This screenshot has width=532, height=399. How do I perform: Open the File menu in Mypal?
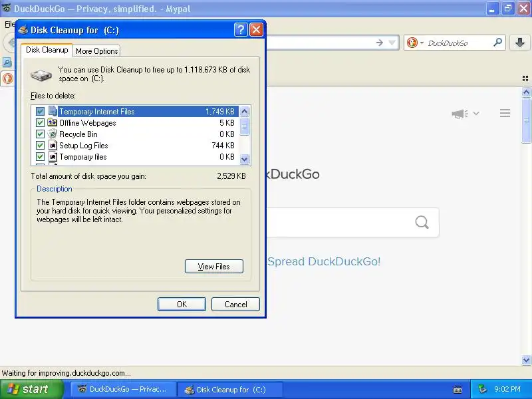9,24
